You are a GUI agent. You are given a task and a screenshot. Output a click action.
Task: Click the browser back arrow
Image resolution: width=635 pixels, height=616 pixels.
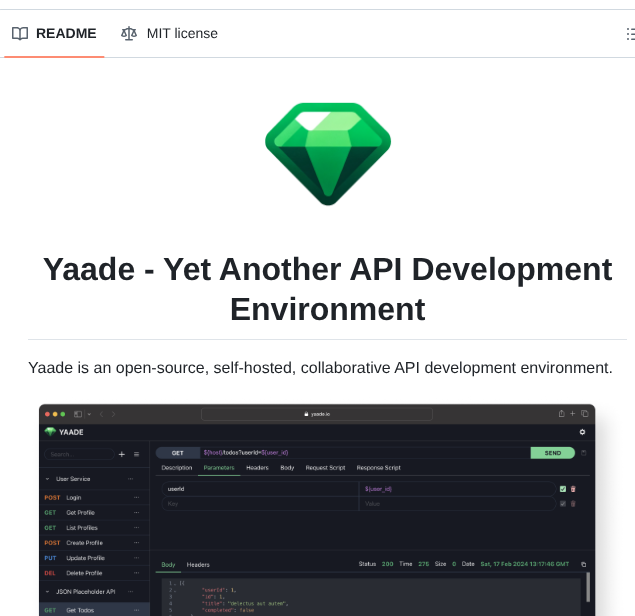(x=101, y=414)
